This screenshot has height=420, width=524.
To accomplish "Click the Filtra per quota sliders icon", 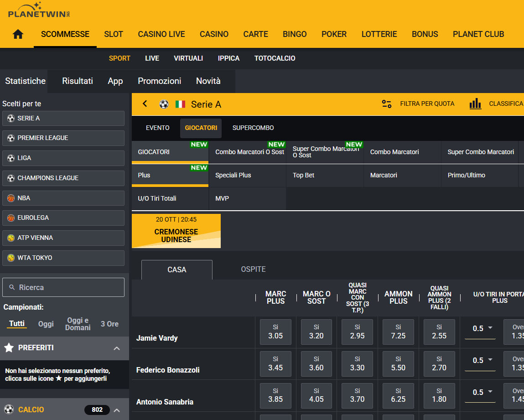I will click(387, 104).
